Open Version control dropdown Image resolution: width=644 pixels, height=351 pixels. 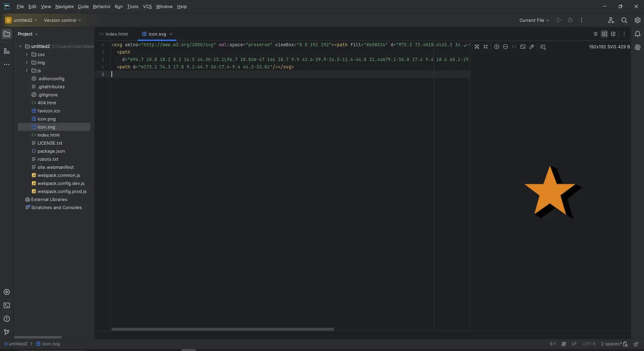point(62,20)
